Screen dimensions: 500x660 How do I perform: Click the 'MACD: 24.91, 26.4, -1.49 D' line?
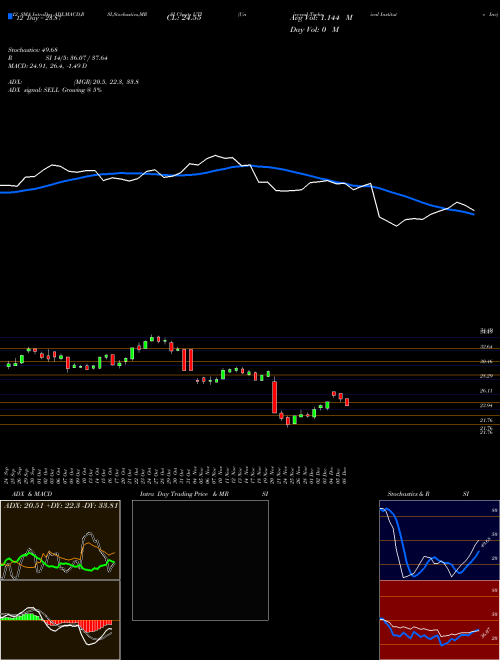pos(48,66)
